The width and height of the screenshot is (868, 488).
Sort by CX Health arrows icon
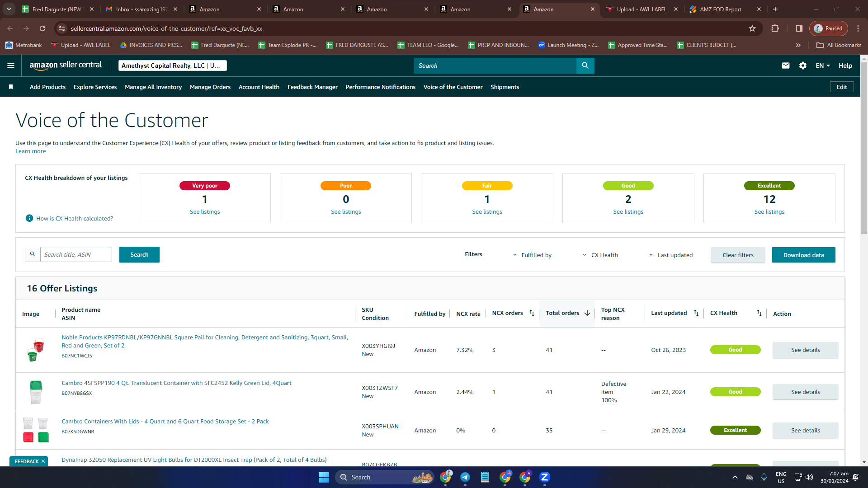(759, 313)
